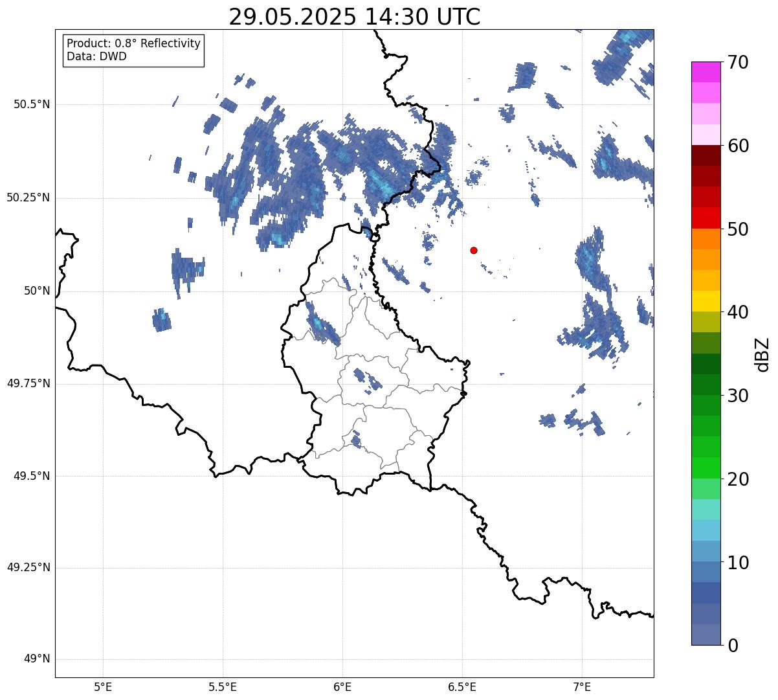
Task: Click the colorbar tick value 50
Action: pos(738,229)
